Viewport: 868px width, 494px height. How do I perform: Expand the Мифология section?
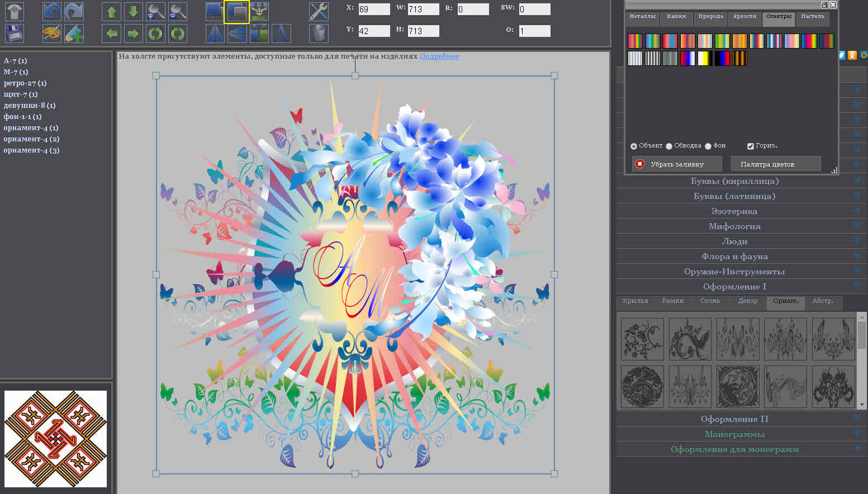point(742,226)
